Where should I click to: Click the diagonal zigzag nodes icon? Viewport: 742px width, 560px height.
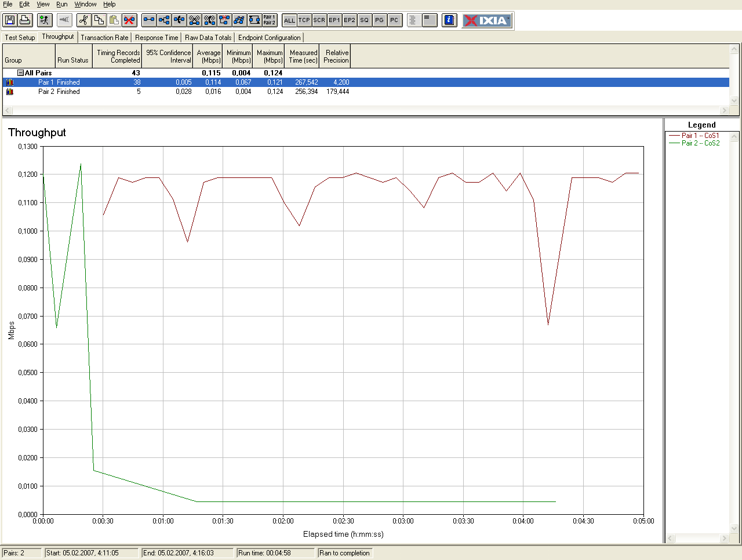tap(239, 20)
